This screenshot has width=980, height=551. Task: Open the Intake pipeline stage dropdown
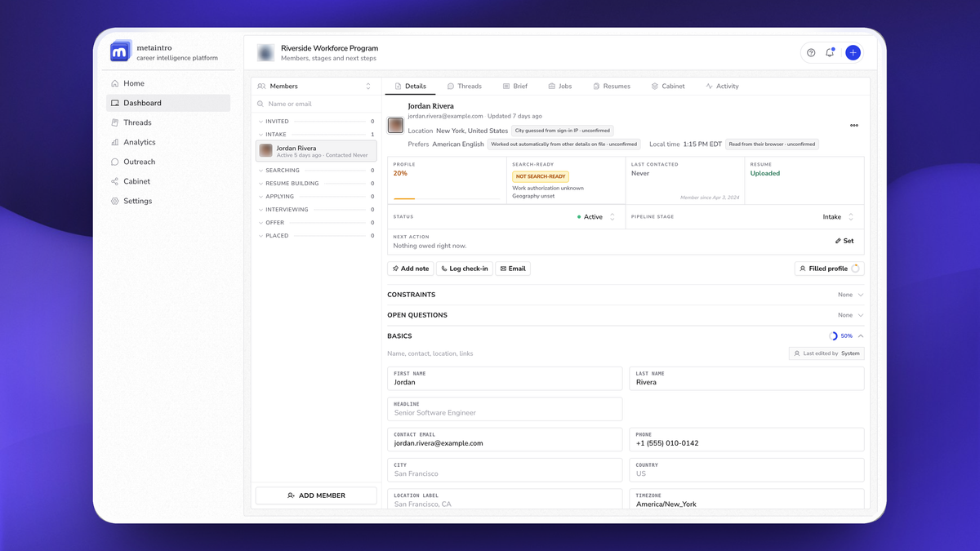coord(839,217)
